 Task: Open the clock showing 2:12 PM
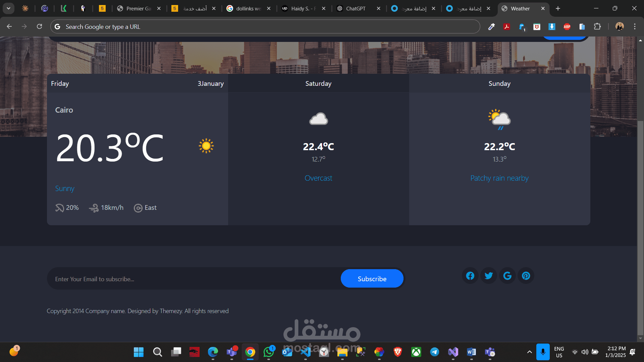(x=615, y=352)
